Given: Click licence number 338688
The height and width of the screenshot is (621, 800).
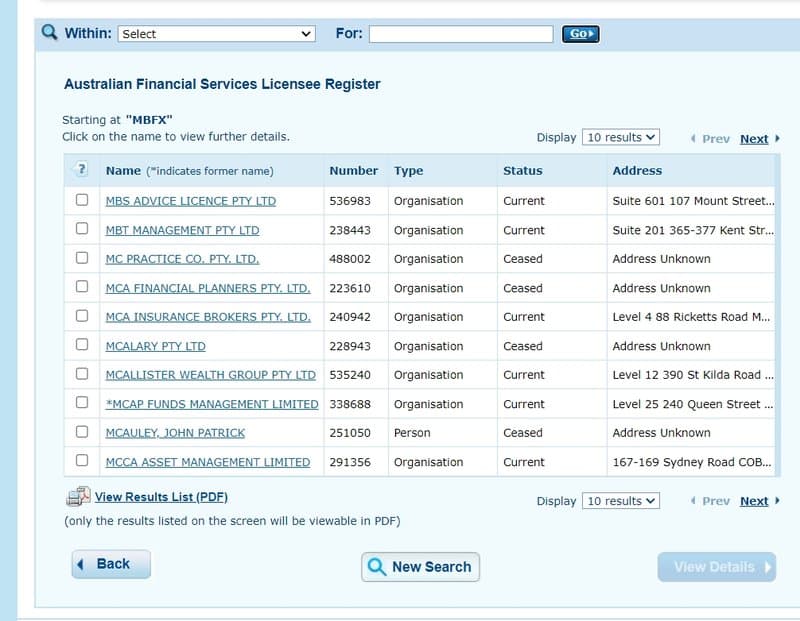Looking at the screenshot, I should (349, 404).
